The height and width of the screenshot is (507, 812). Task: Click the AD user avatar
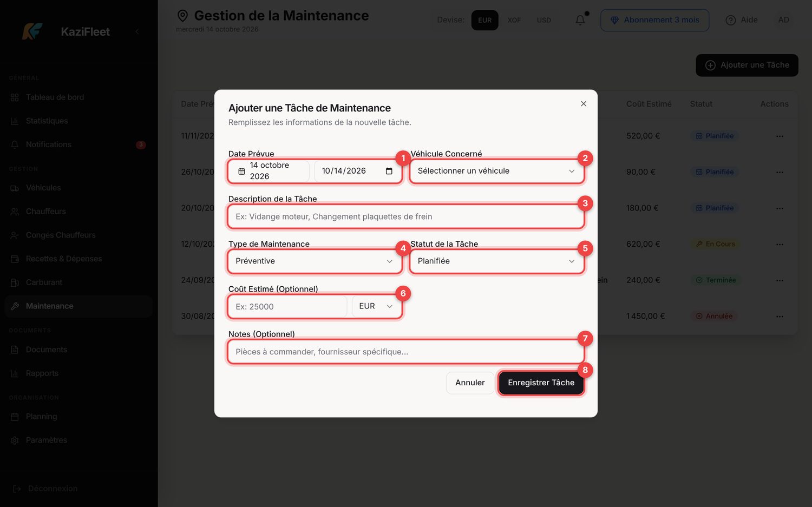coord(783,20)
